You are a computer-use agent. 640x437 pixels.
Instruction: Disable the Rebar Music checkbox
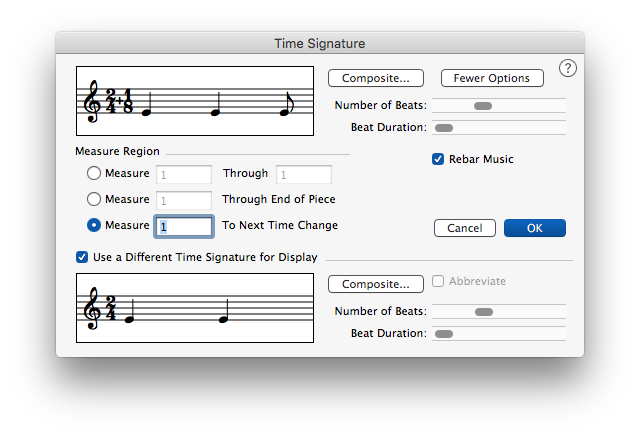tap(439, 159)
